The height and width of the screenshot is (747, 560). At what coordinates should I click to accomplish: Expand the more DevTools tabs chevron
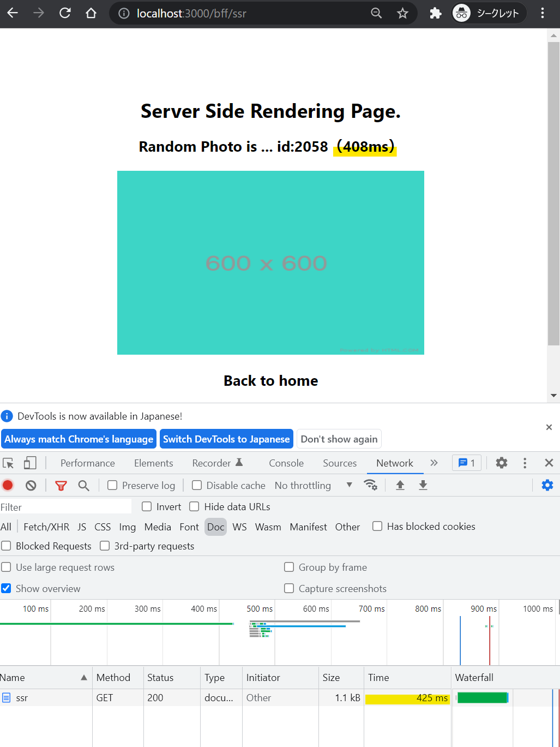[x=433, y=463]
